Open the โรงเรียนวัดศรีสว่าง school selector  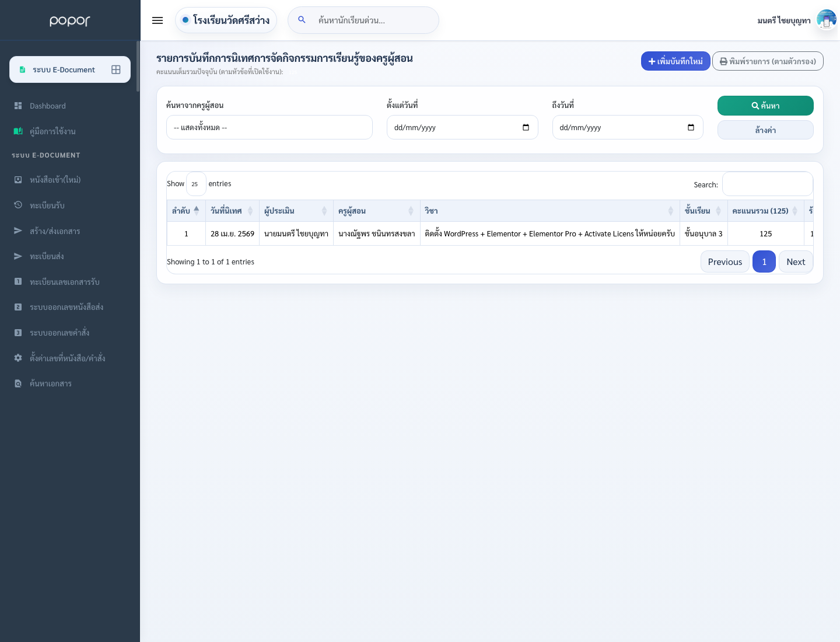(x=226, y=20)
